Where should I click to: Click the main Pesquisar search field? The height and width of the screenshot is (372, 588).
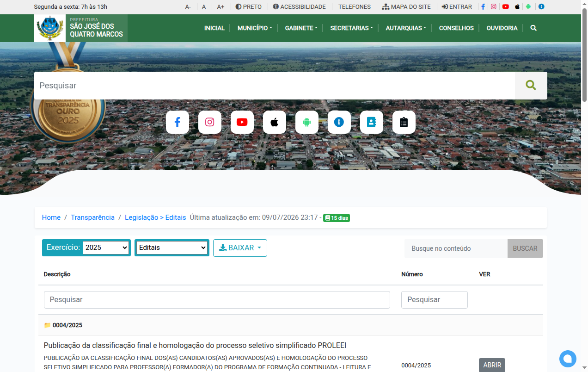click(275, 86)
